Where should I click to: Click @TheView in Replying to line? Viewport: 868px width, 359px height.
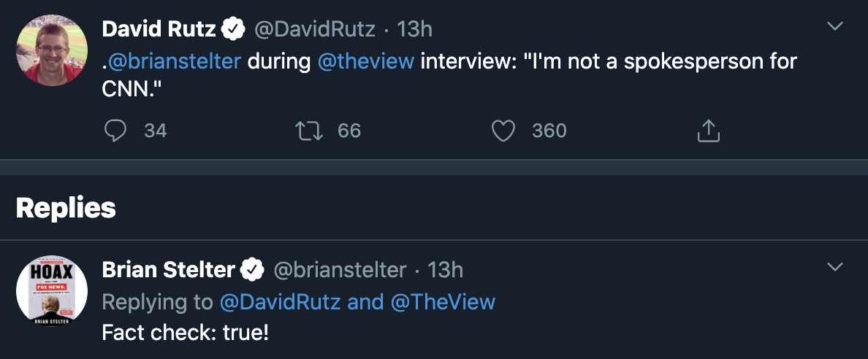[x=443, y=302]
